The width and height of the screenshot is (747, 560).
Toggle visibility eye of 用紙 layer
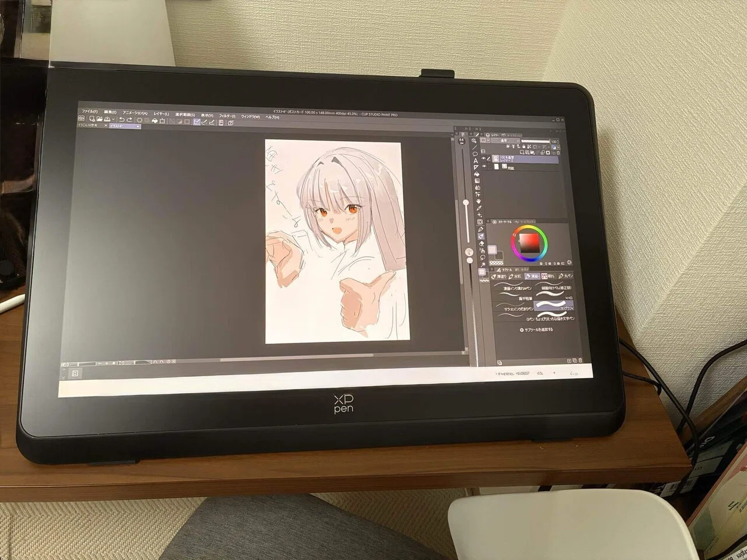(x=484, y=166)
